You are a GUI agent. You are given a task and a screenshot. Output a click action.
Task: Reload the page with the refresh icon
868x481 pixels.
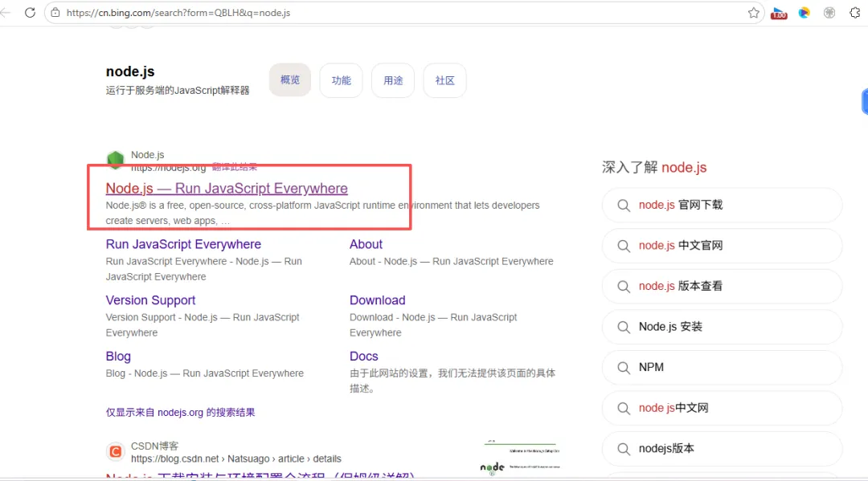30,12
